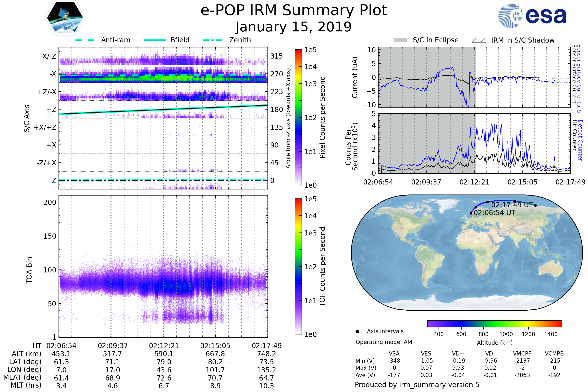The image size is (588, 392).
Task: Click the Detect Counter blue axis label
Action: [580, 140]
